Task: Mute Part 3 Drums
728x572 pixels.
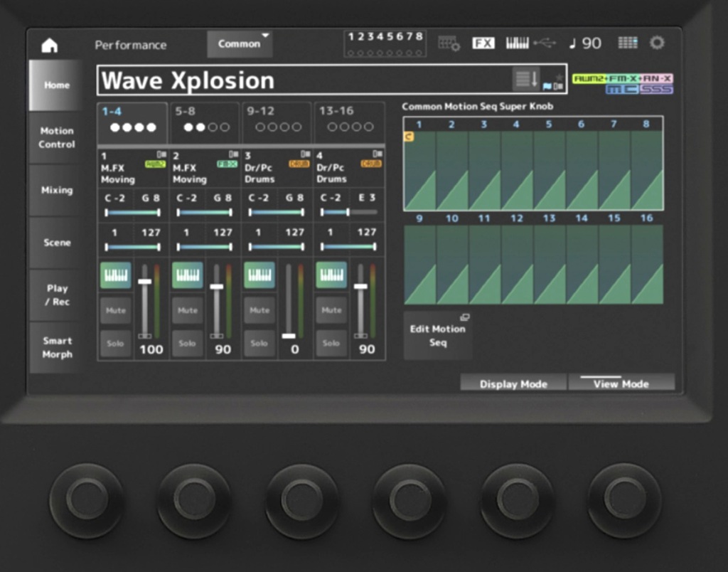Action: 259,310
